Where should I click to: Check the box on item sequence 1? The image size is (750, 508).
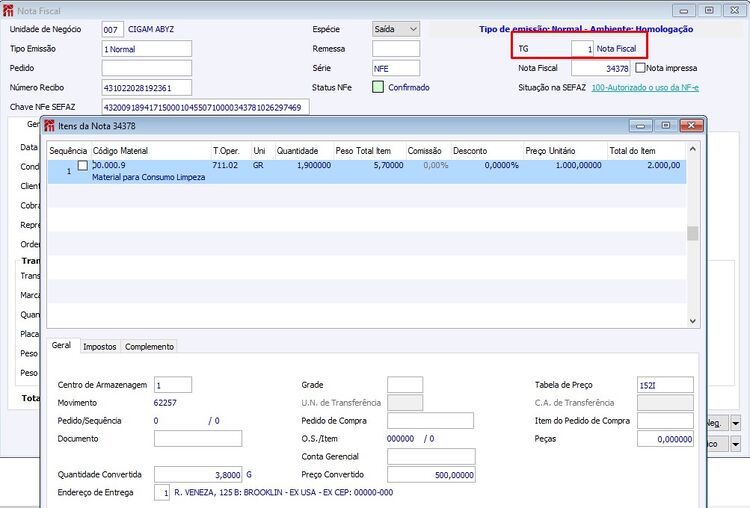click(x=83, y=166)
